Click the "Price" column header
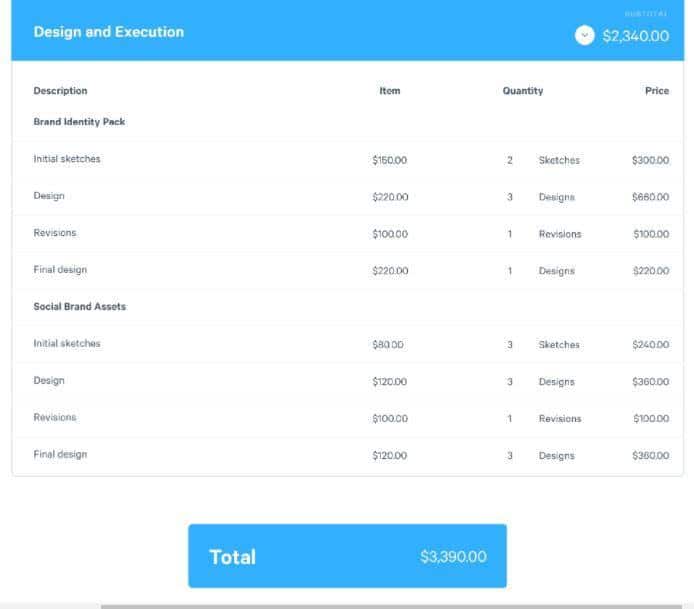 (657, 91)
